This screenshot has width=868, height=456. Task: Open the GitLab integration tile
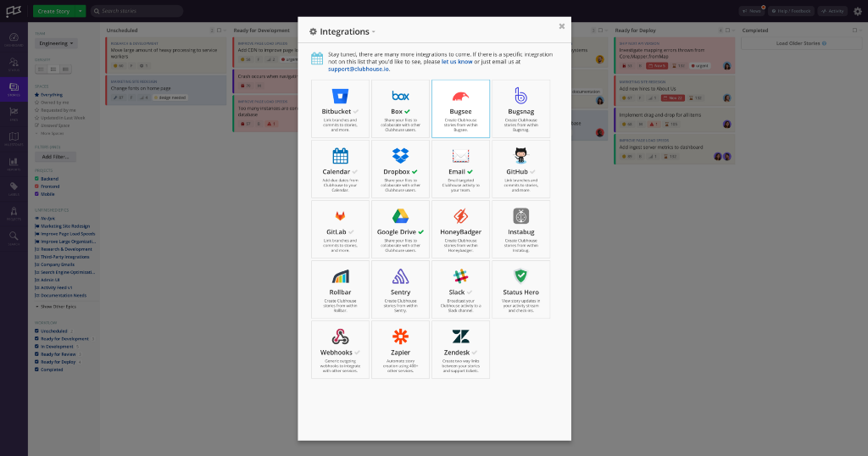340,230
